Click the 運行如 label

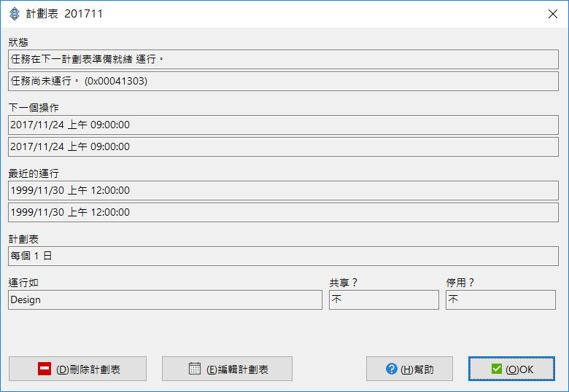(x=23, y=283)
